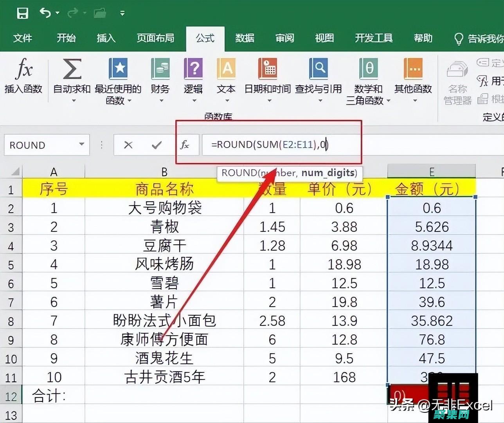Confirm the formula with the checkmark button

coord(156,145)
